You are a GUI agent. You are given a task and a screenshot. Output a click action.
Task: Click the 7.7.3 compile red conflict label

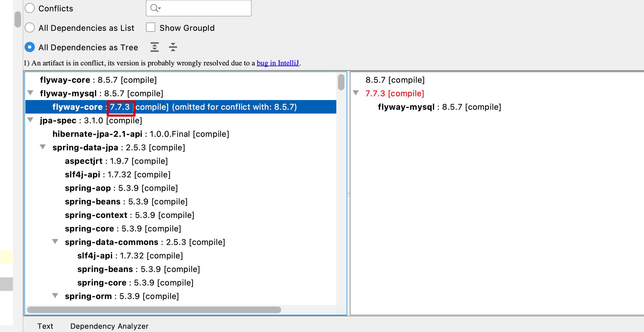[x=394, y=93]
